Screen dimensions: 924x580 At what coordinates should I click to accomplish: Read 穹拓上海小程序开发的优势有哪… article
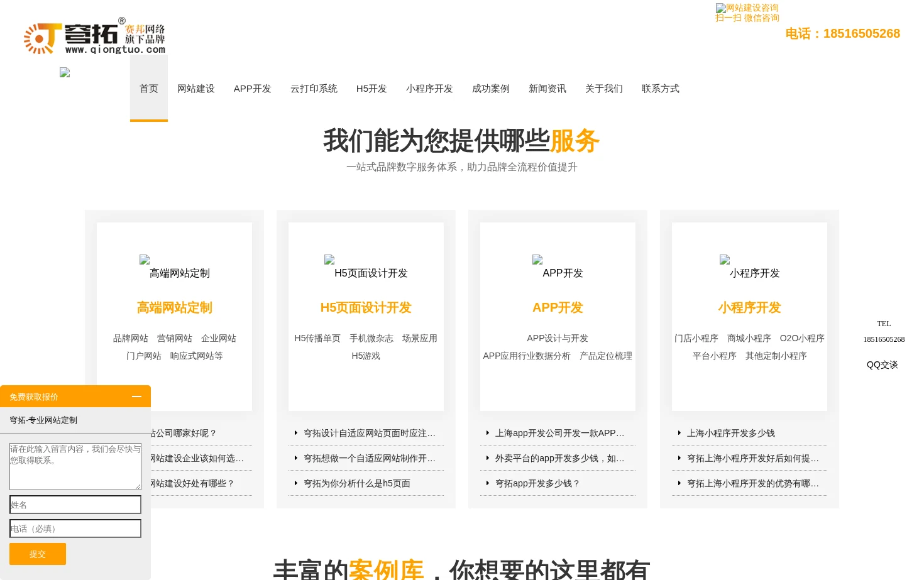pos(753,483)
